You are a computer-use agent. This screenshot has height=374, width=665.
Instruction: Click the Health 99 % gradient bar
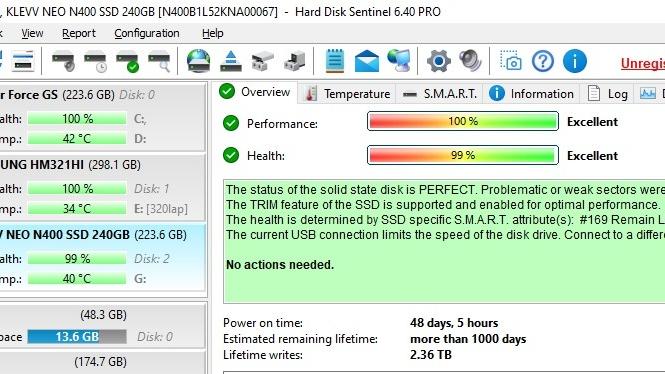coord(463,155)
